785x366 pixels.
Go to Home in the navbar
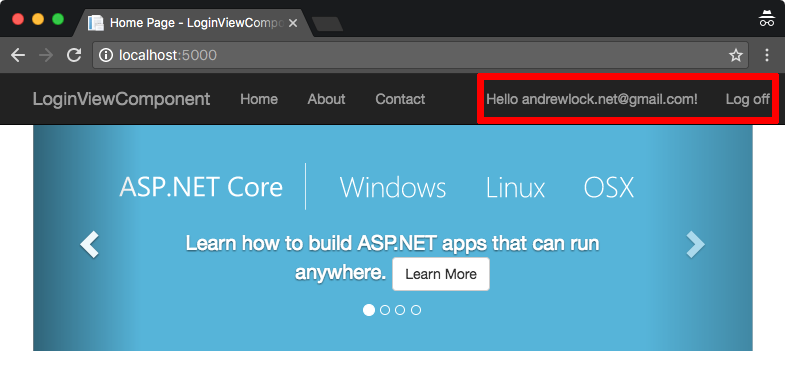pyautogui.click(x=259, y=99)
